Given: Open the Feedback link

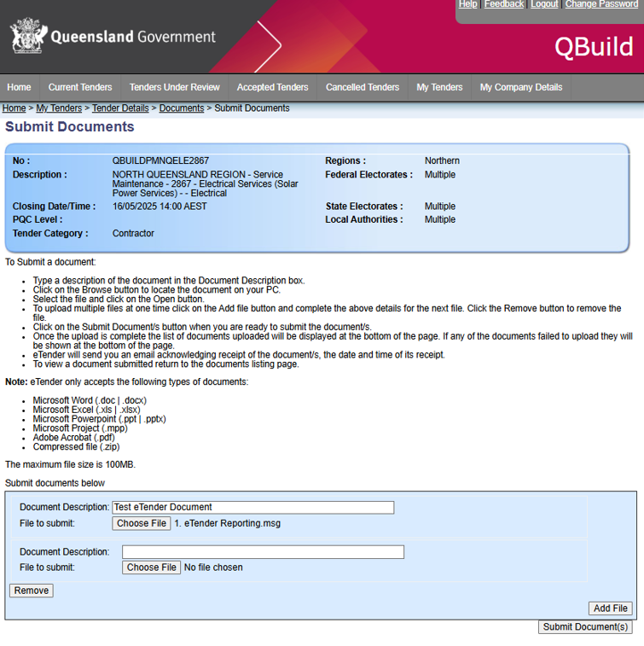Looking at the screenshot, I should coord(504,4).
